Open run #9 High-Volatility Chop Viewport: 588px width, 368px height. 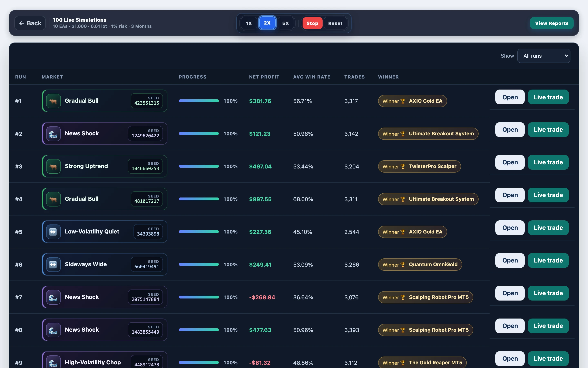510,359
